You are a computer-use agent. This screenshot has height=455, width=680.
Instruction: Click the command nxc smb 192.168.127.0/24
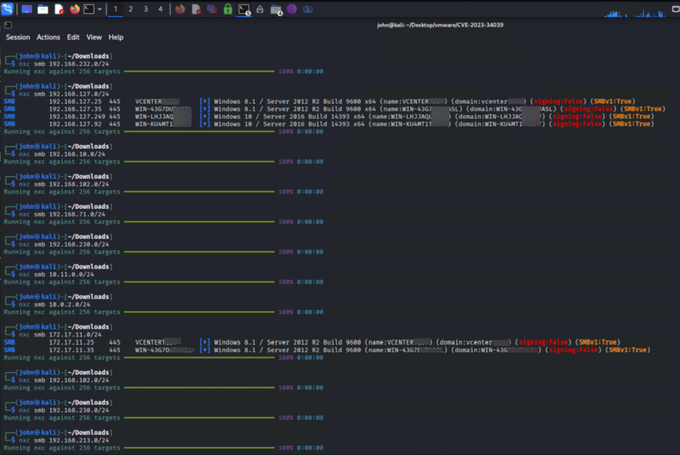(64, 94)
